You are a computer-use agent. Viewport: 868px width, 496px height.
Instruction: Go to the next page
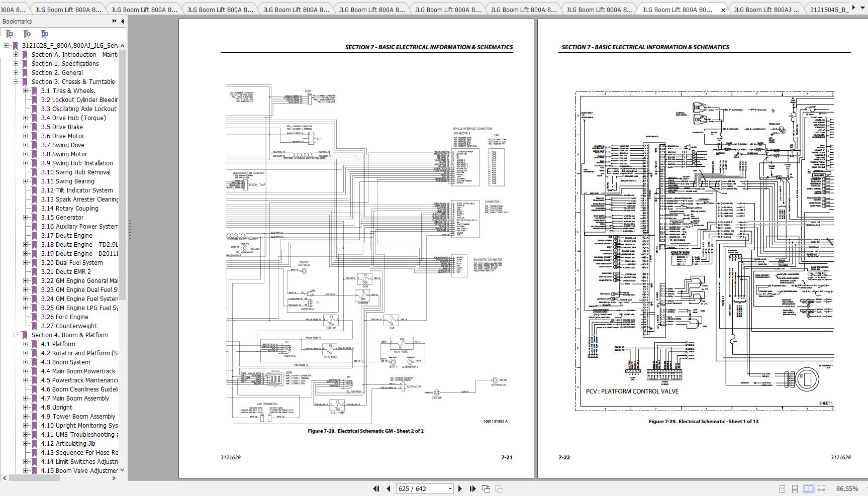click(460, 488)
